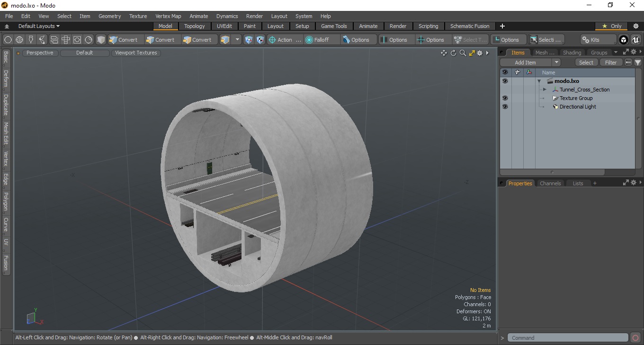The image size is (644, 345).
Task: Toggle visibility eye for Texture Group
Action: 505,98
